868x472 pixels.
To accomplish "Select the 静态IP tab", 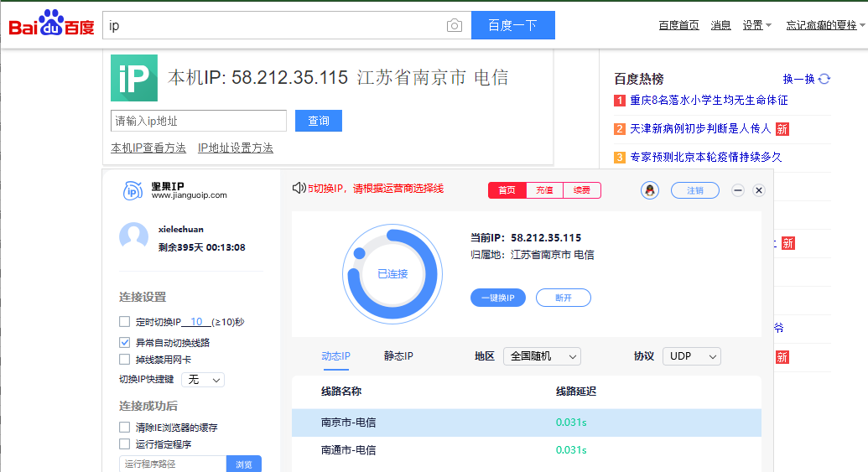I will click(x=398, y=356).
